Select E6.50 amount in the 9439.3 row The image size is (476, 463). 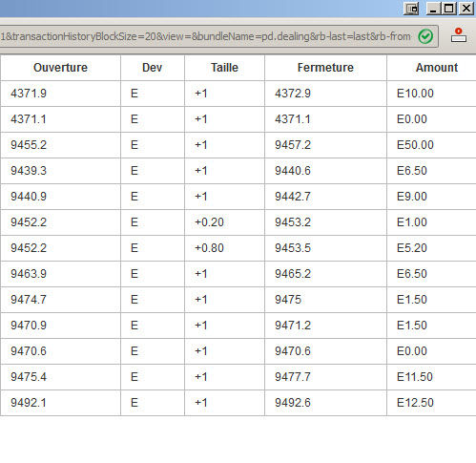tap(412, 171)
